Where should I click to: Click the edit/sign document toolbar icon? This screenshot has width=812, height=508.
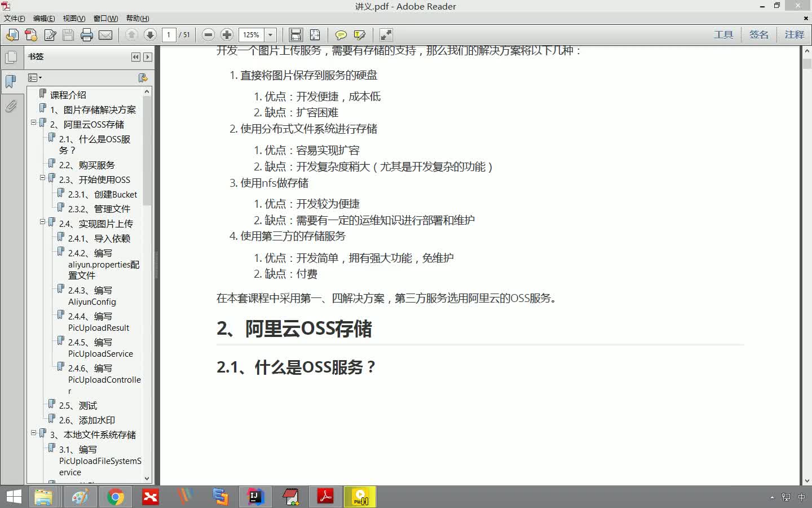pos(50,35)
